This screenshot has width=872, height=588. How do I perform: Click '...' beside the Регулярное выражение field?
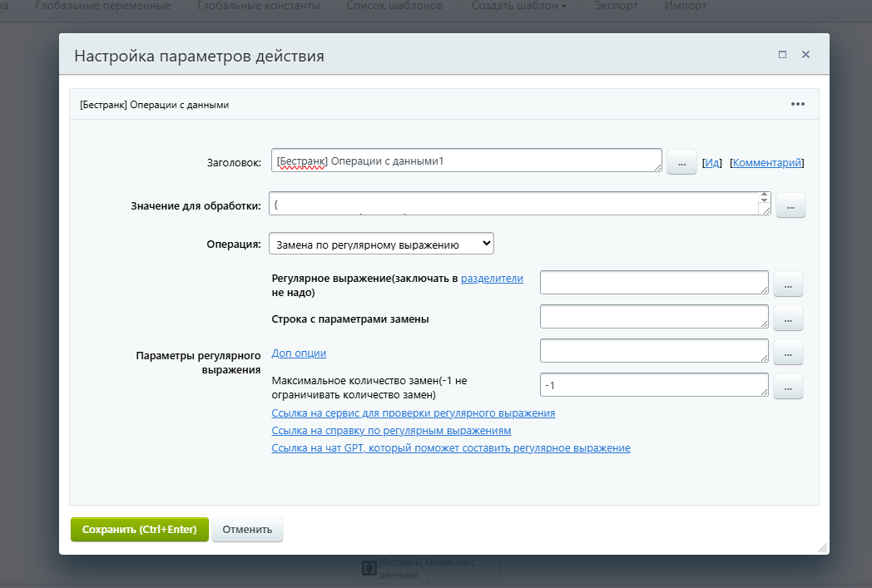tap(787, 284)
